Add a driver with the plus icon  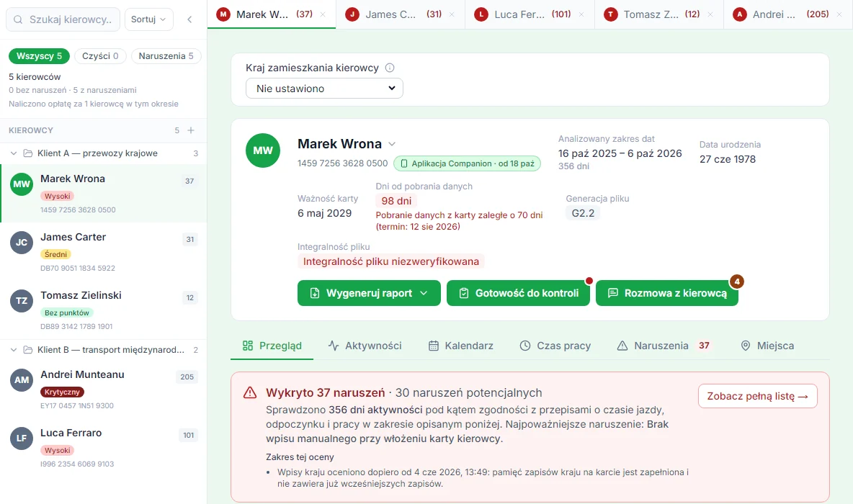coord(191,130)
